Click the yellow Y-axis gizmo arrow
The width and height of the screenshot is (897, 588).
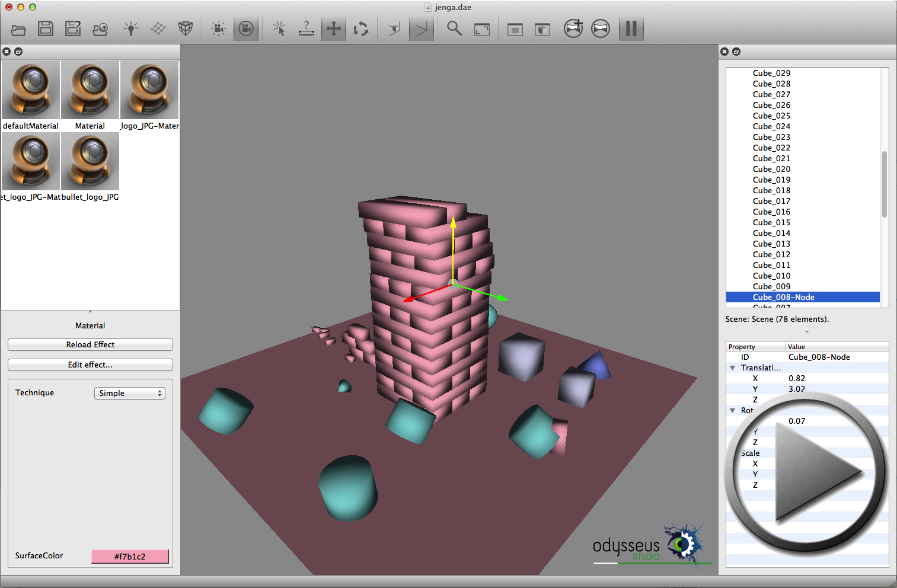click(x=453, y=222)
